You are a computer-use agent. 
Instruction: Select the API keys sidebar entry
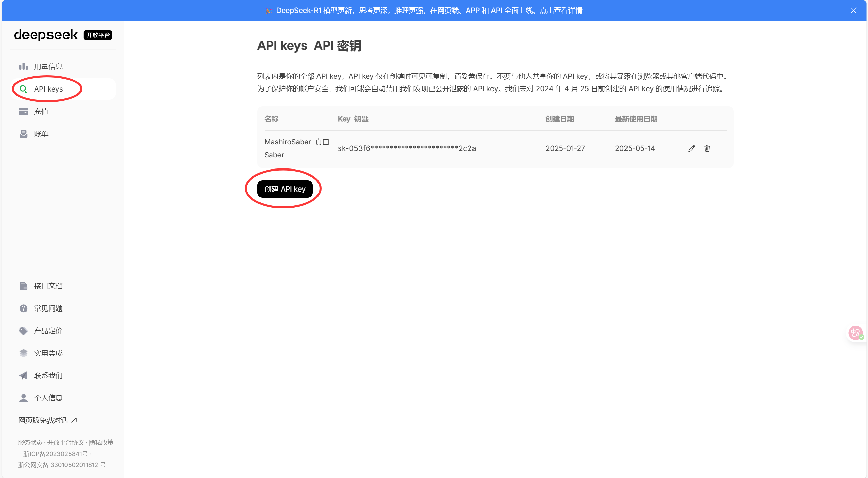coord(49,89)
